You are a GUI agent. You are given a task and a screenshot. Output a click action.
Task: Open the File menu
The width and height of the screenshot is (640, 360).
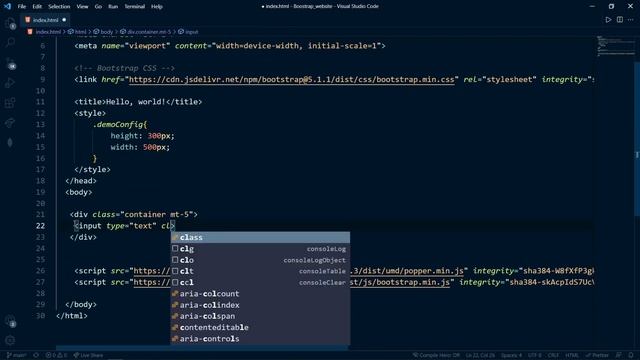(22, 7)
